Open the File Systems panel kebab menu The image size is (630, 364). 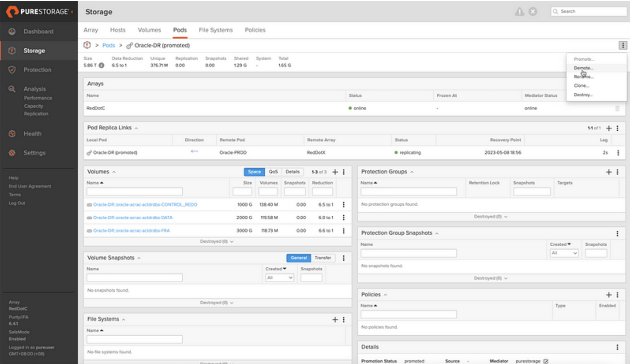(343, 320)
